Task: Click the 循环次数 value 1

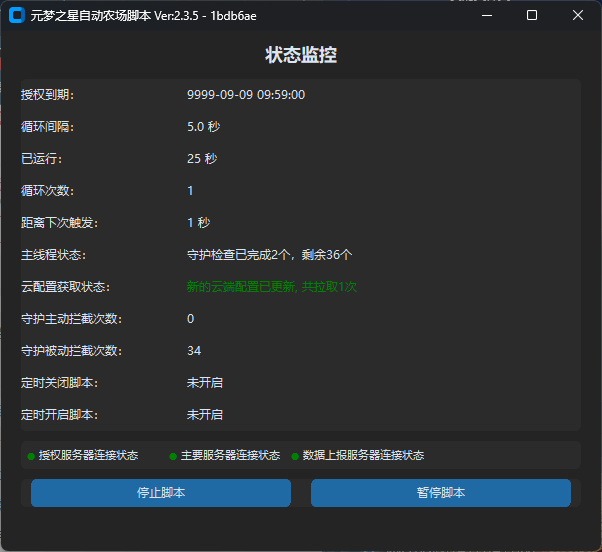Action: point(190,191)
